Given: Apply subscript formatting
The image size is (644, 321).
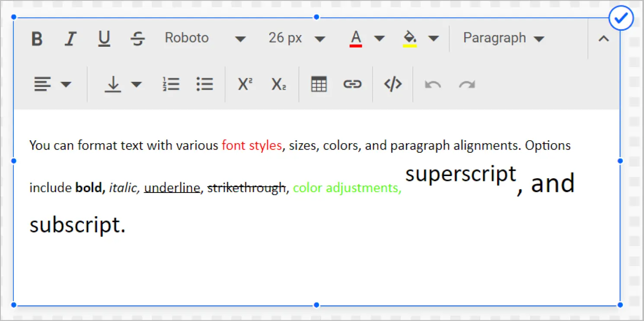Looking at the screenshot, I should pyautogui.click(x=279, y=84).
